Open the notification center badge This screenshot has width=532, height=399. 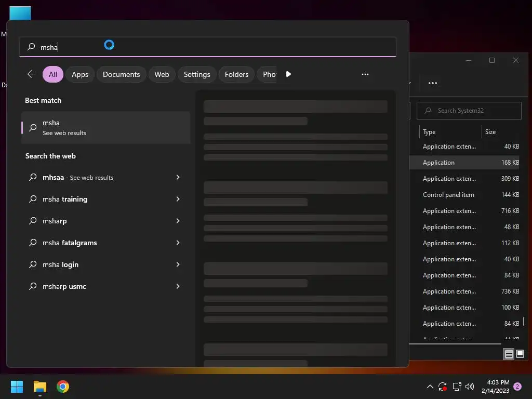[517, 387]
